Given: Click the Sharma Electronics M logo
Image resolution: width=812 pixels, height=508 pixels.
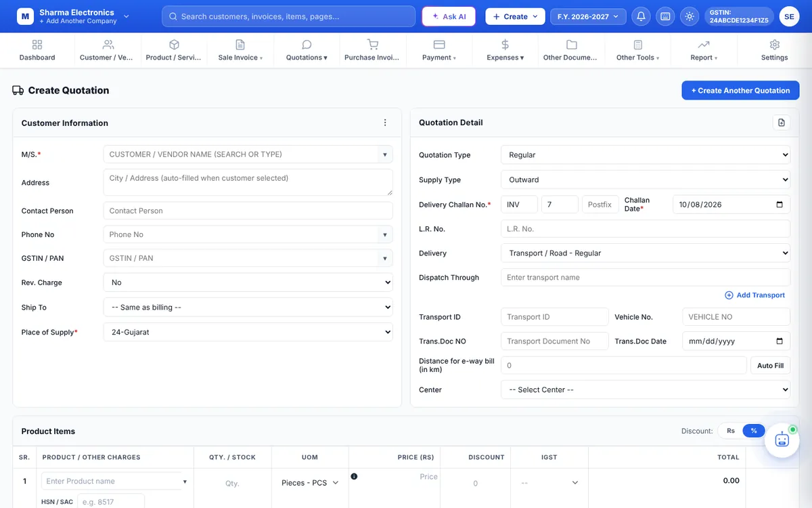Looking at the screenshot, I should click(25, 16).
